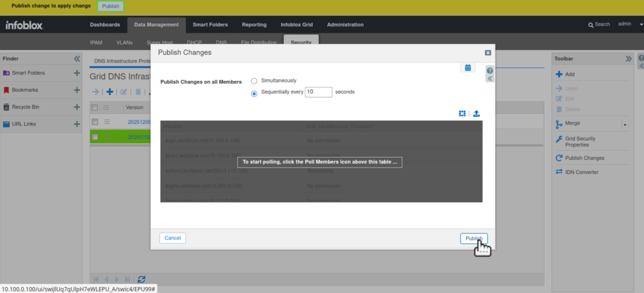The width and height of the screenshot is (644, 293).
Task: Check the box in the green highlighted row
Action: pyautogui.click(x=95, y=137)
